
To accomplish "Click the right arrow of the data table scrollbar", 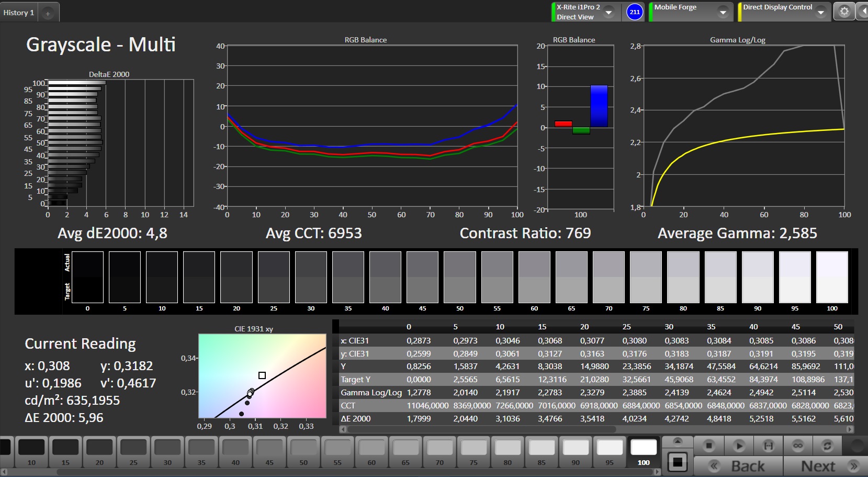I will pos(850,429).
